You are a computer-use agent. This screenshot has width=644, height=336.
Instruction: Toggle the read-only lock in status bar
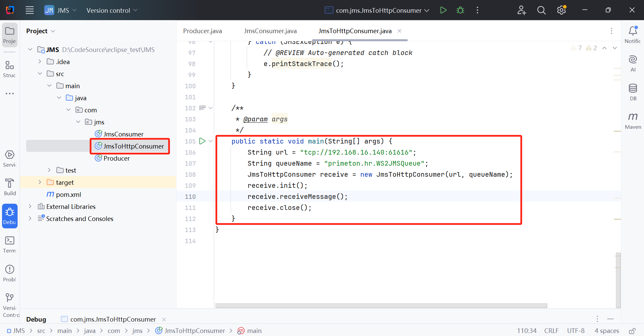pos(632,331)
